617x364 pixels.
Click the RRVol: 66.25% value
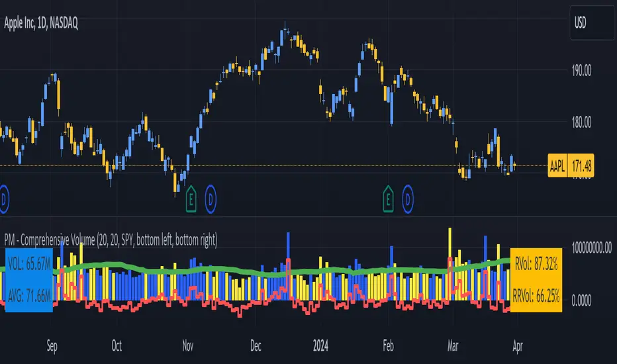pos(536,295)
